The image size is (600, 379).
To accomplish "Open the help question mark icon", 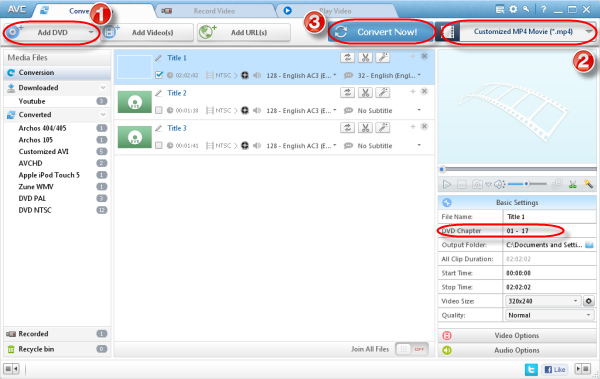I will click(x=543, y=10).
